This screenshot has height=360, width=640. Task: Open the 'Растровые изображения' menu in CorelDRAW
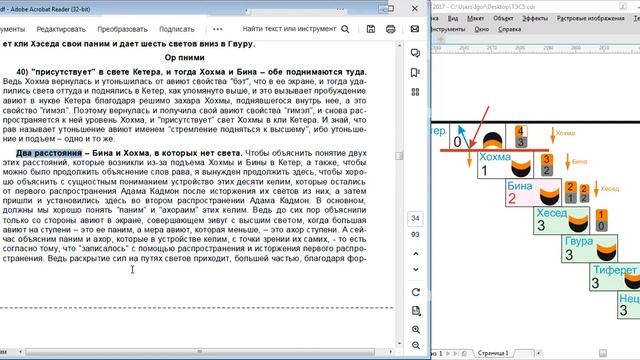pyautogui.click(x=591, y=18)
